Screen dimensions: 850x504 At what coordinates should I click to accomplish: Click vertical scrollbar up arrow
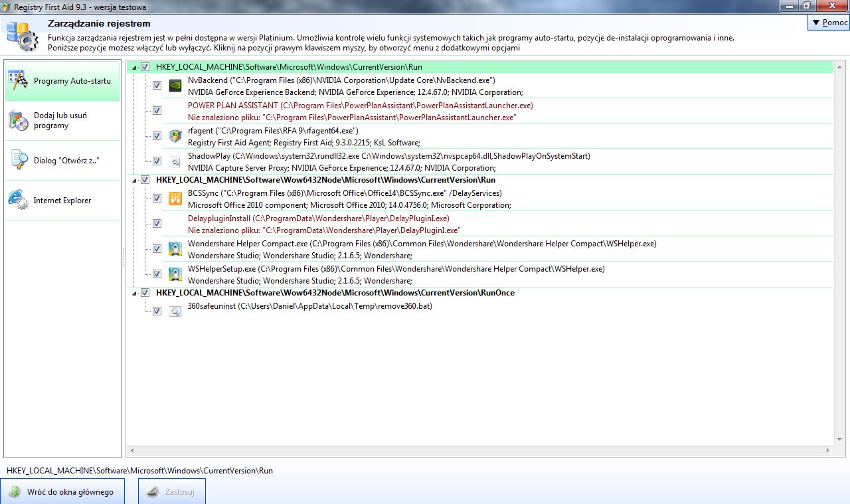tap(840, 67)
